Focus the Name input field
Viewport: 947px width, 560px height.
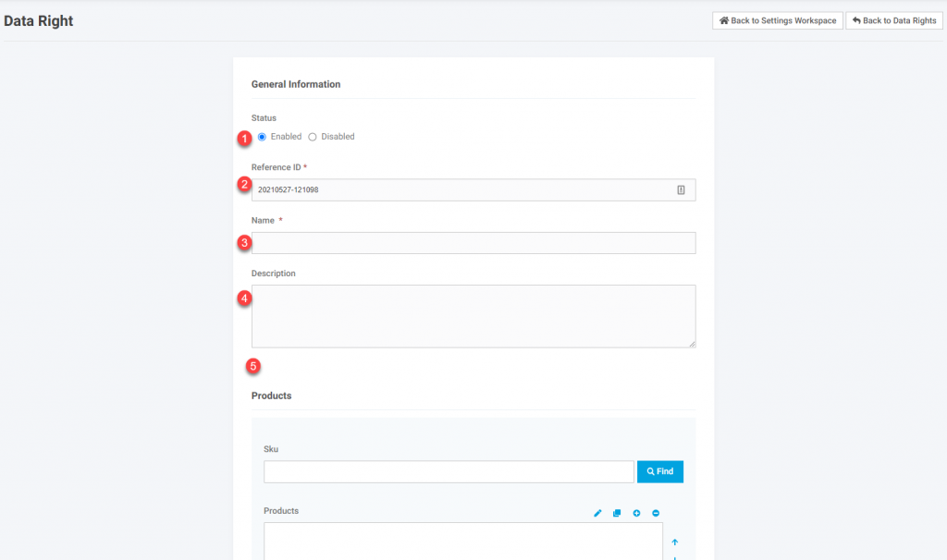coord(473,243)
